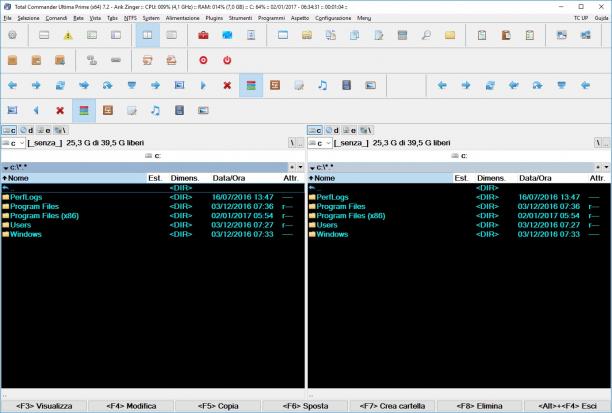Click the left pane path bar c:\*.*

pyautogui.click(x=144, y=167)
